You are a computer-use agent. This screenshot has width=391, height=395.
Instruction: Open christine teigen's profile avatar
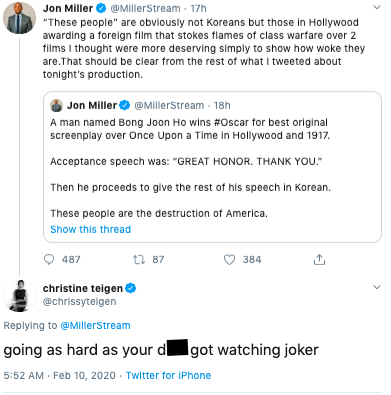pos(19,296)
